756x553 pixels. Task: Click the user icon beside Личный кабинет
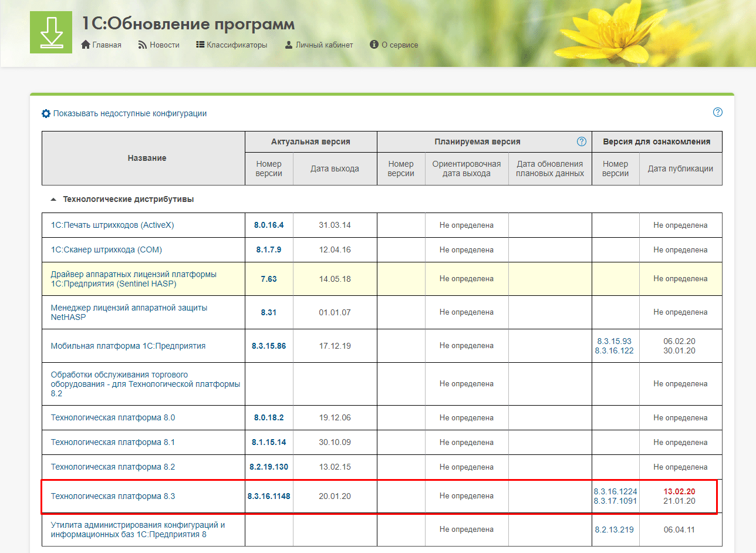click(289, 45)
